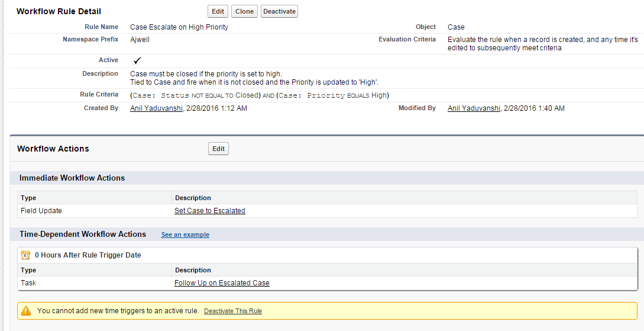The height and width of the screenshot is (331, 644).
Task: Click the yellow warning triangle icon
Action: point(26,311)
